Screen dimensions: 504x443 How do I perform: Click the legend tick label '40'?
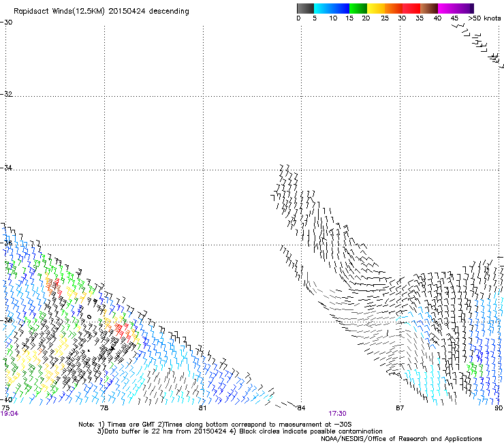click(437, 18)
